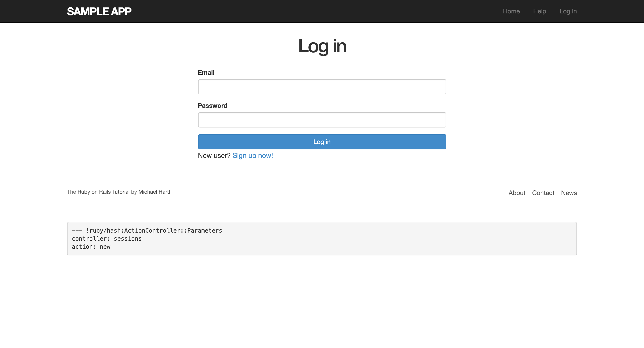Viewport: 644px width, 348px height.
Task: Click the Password field label
Action: 212,106
